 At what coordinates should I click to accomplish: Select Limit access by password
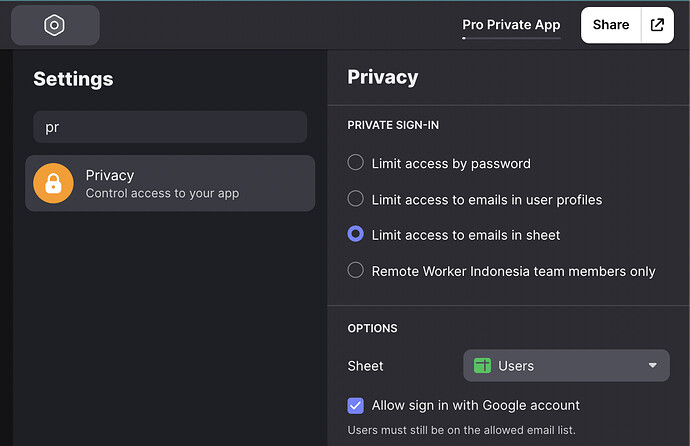click(x=355, y=163)
